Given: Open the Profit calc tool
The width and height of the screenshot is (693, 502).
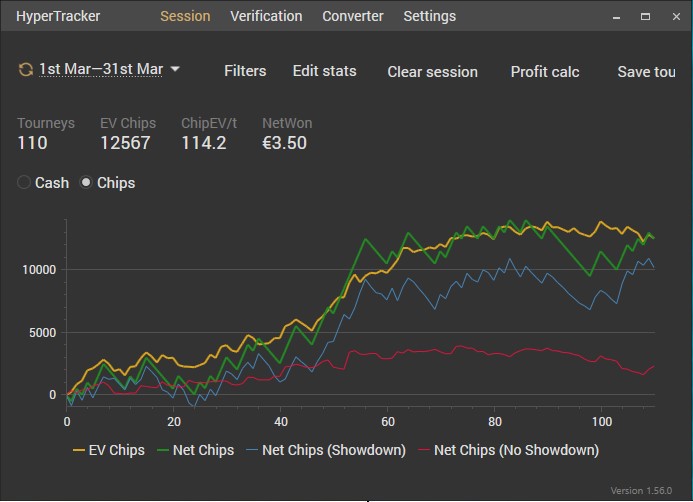Looking at the screenshot, I should (545, 71).
